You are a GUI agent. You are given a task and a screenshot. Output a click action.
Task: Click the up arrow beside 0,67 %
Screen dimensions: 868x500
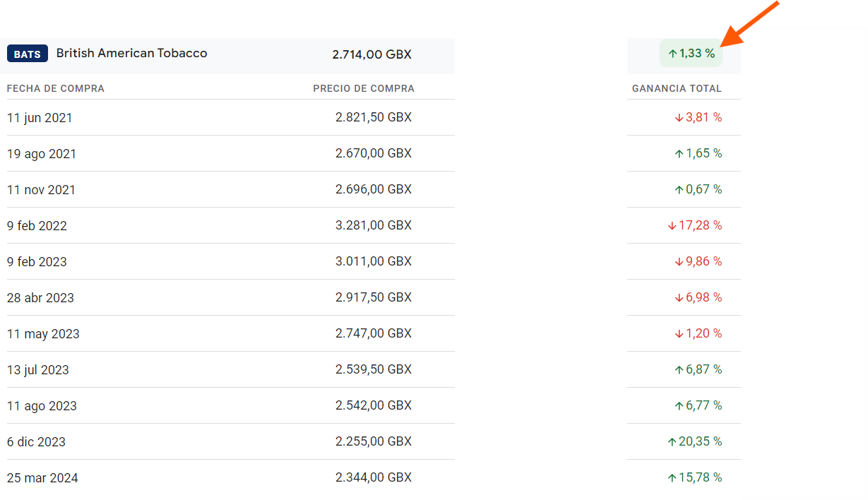pyautogui.click(x=679, y=190)
